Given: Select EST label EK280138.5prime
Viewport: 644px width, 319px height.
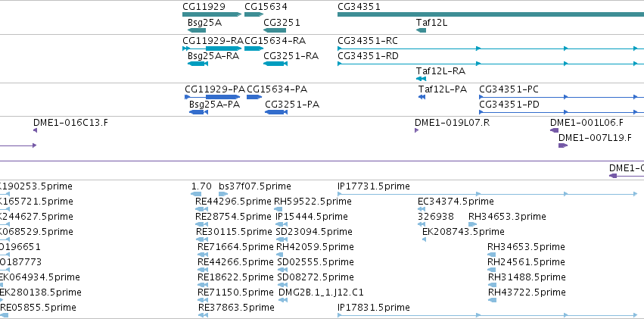Looking at the screenshot, I should pos(41,292).
